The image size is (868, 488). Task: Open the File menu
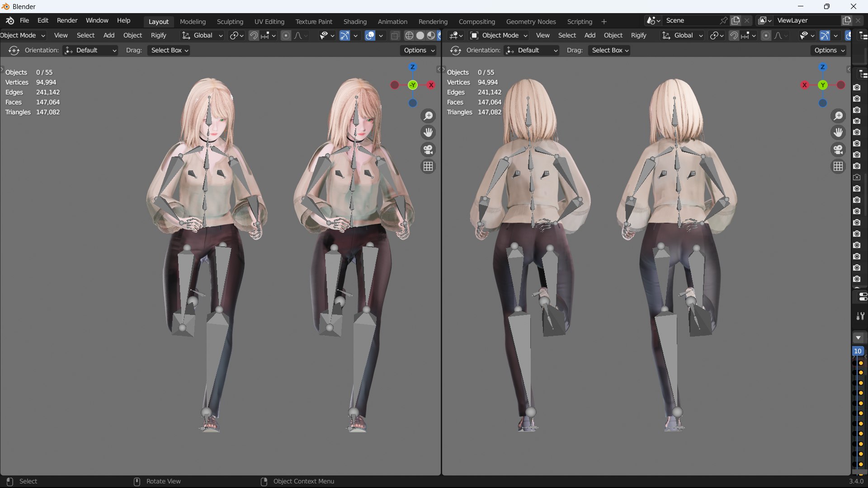tap(24, 21)
